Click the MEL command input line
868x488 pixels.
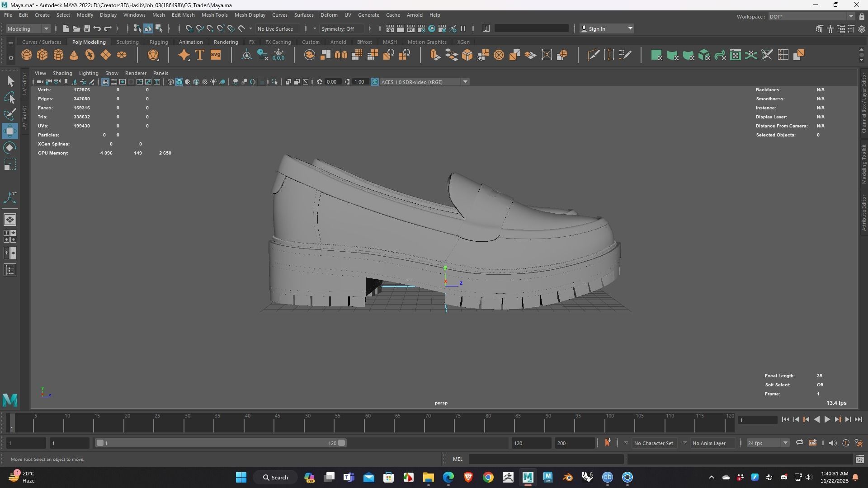click(546, 459)
